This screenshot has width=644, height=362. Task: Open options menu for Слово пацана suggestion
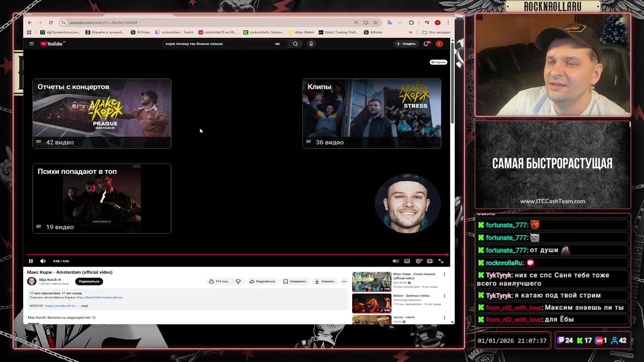coord(444,275)
